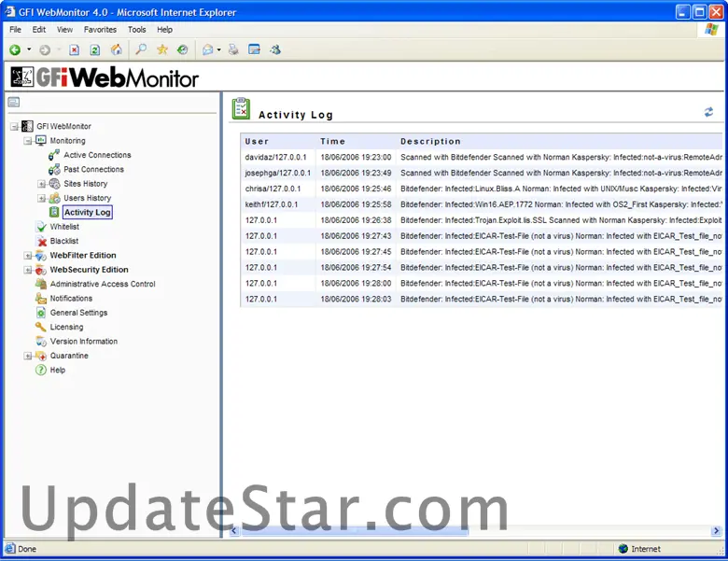Expand the Sites History node
The height and width of the screenshot is (561, 728).
(41, 184)
